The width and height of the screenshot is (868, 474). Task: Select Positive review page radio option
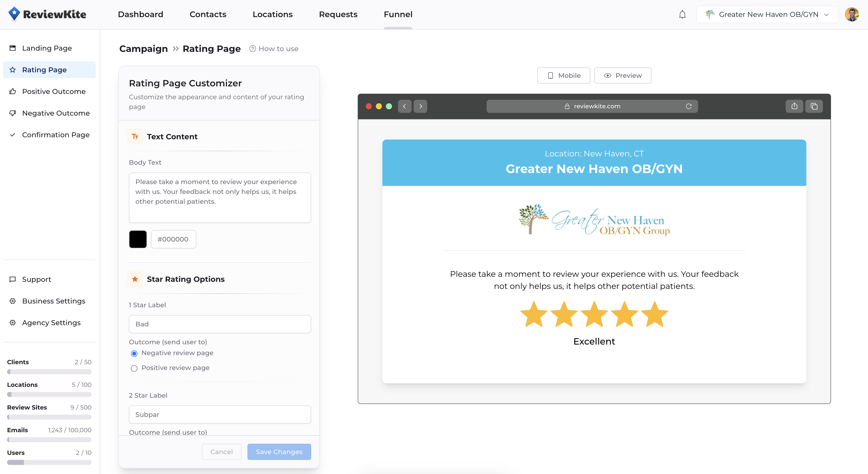[134, 368]
